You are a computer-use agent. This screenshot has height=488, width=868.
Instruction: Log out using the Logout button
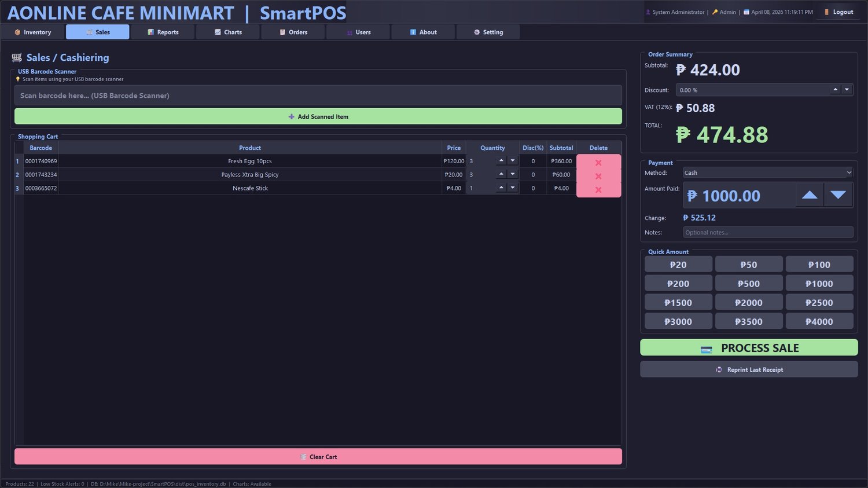pyautogui.click(x=838, y=12)
